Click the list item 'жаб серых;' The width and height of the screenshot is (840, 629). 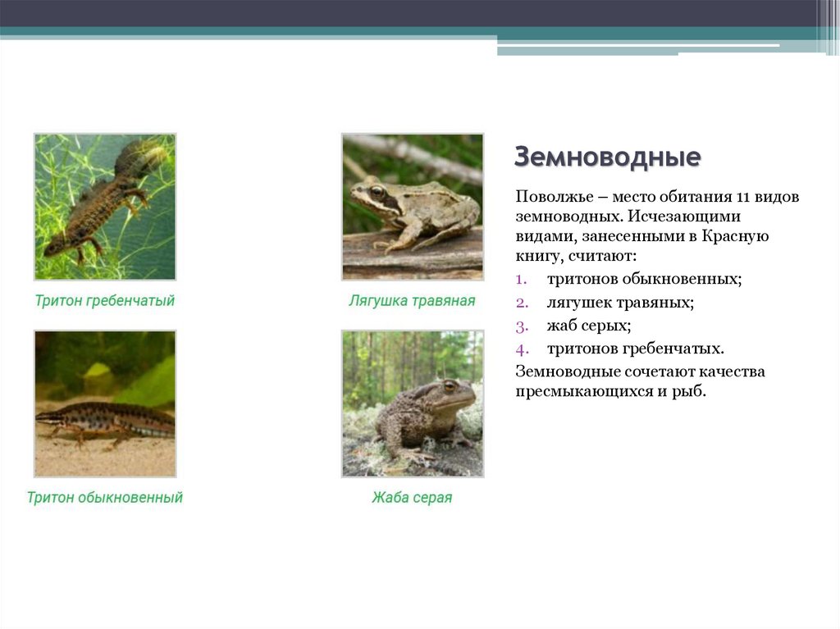[x=589, y=326]
